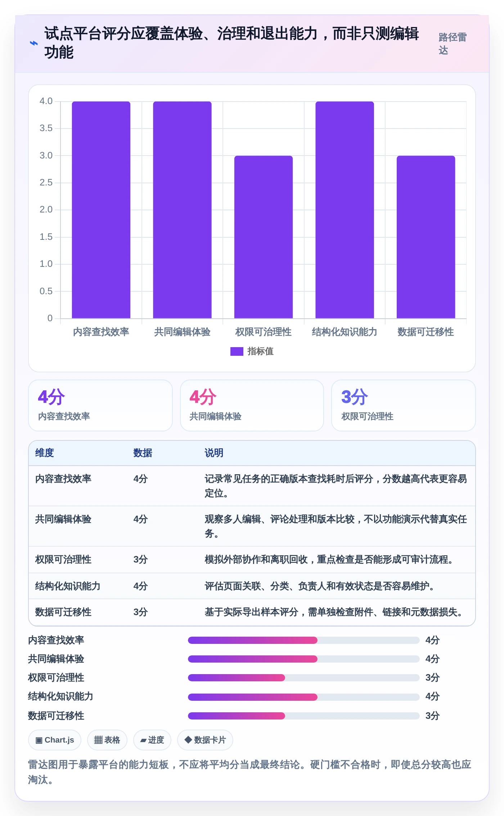
Task: Select the Chart.js tag chip
Action: tap(55, 740)
